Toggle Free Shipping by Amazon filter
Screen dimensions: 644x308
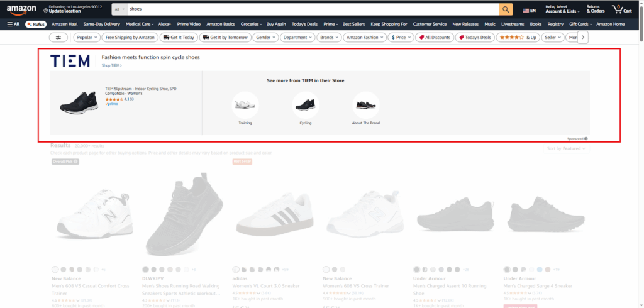click(130, 37)
